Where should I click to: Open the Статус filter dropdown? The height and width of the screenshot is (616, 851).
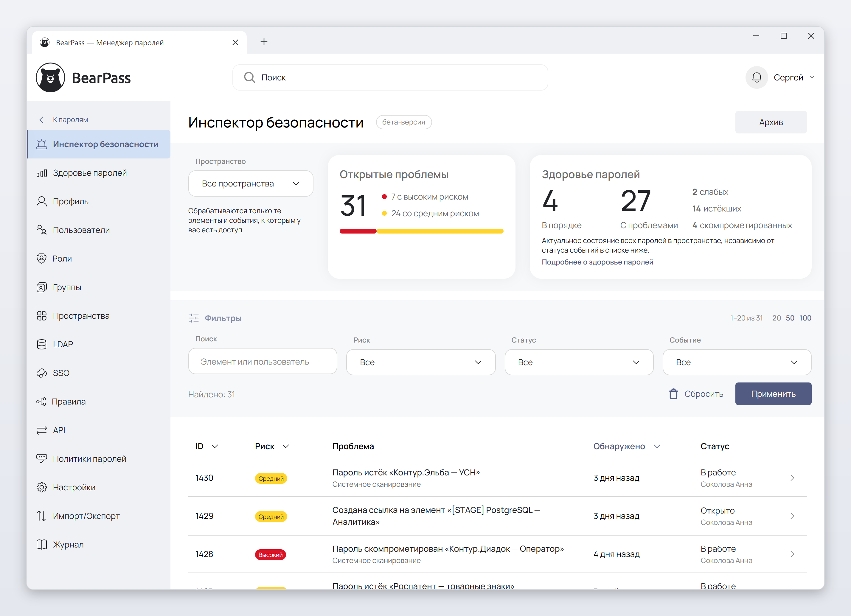click(579, 362)
